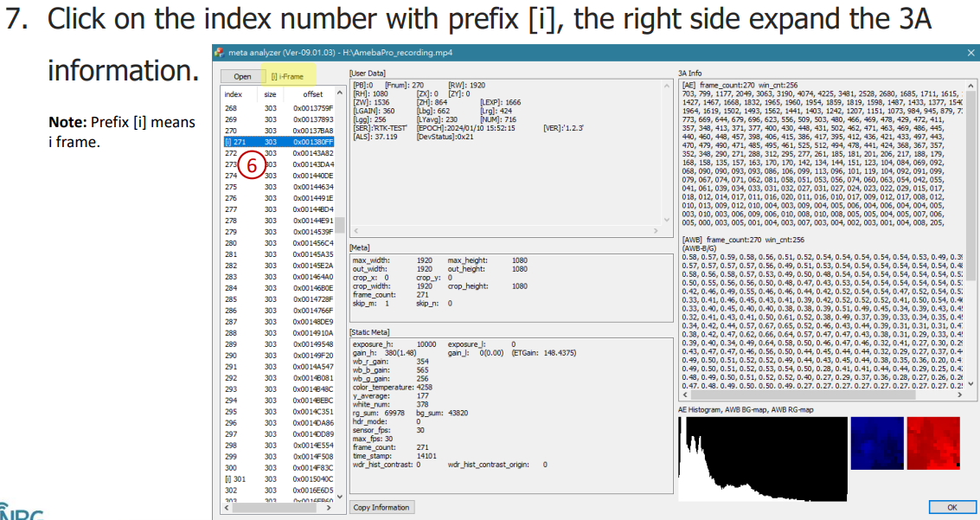The width and height of the screenshot is (980, 520).
Task: Click the size column header
Action: (271, 93)
